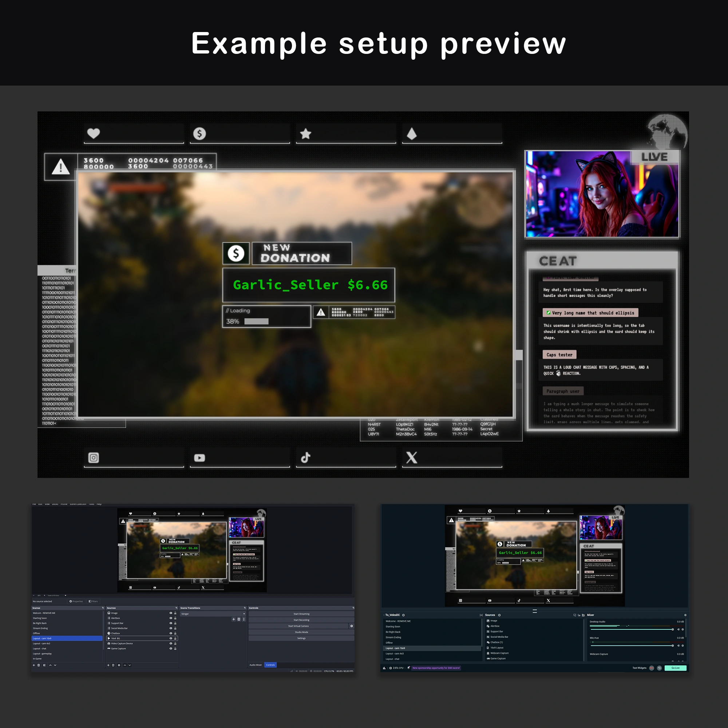728x728 pixels.
Task: Hide the Image source in OBS
Action: [171, 613]
